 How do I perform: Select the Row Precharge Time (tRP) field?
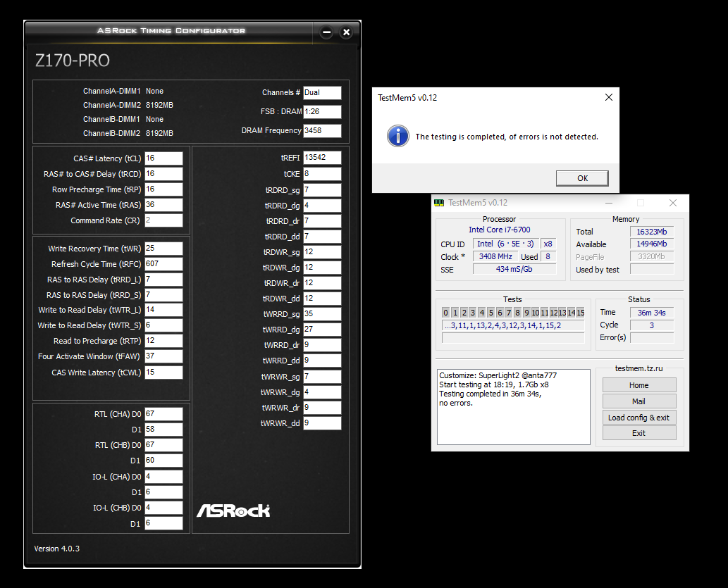tap(164, 189)
